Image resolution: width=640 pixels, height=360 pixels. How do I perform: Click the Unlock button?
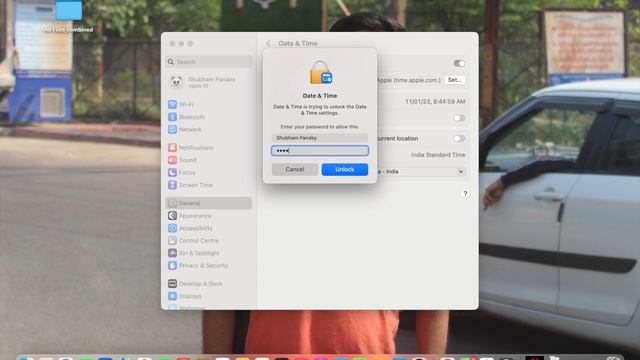point(344,169)
